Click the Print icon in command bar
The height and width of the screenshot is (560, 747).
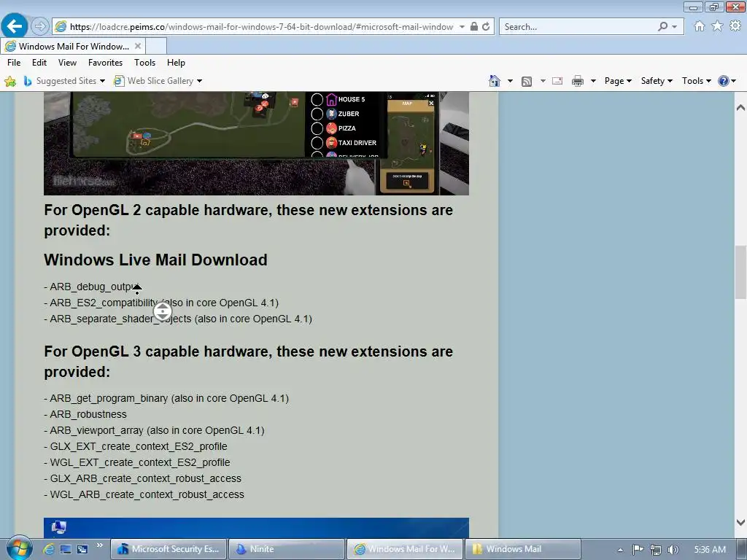coord(578,81)
